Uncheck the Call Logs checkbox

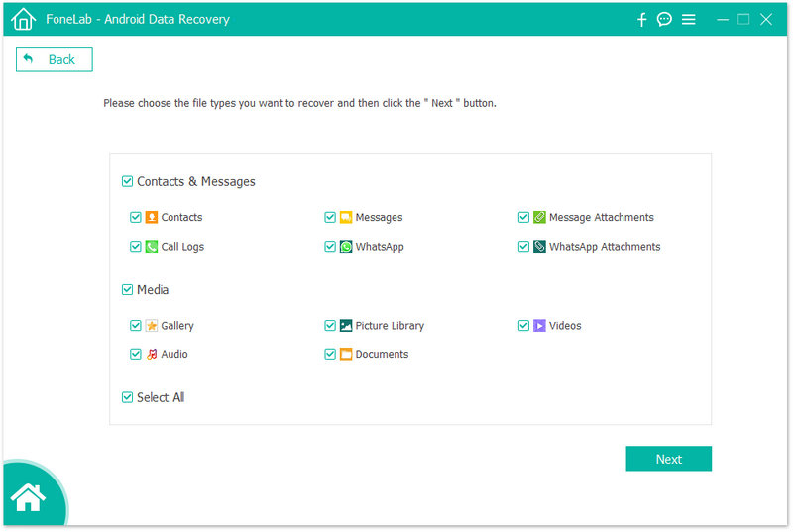pos(135,247)
